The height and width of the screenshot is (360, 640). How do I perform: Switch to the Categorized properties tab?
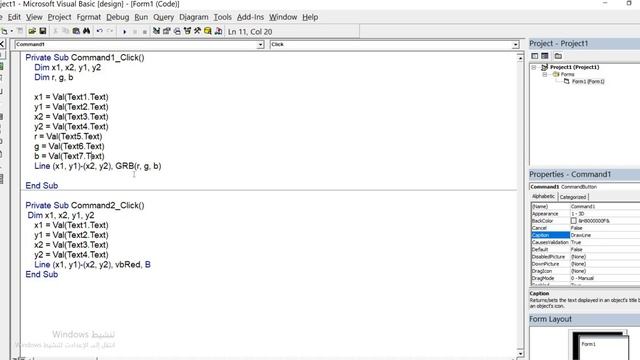pos(573,197)
